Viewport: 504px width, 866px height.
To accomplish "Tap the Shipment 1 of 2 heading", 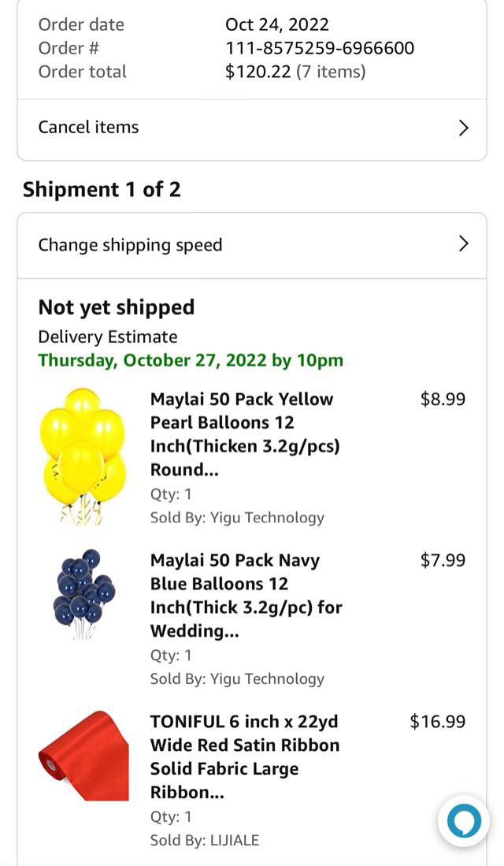I will [x=102, y=189].
